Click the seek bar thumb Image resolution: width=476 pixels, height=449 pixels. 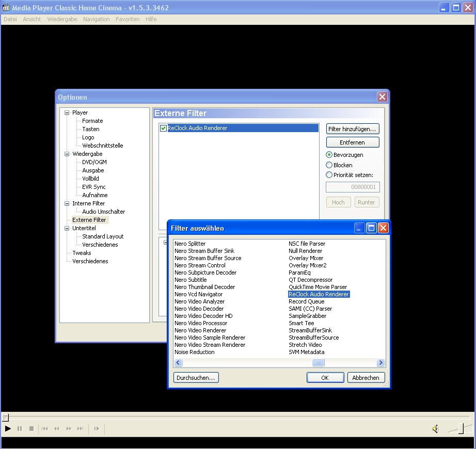[x=5, y=418]
